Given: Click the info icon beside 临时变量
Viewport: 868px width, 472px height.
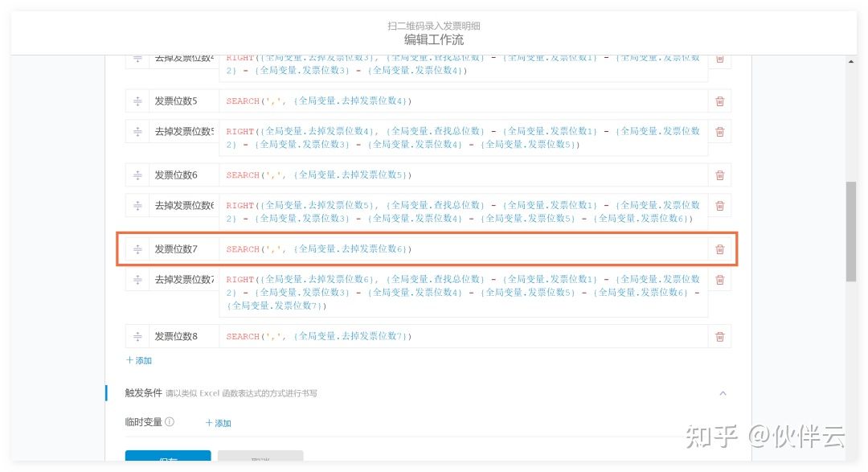Looking at the screenshot, I should (x=170, y=421).
